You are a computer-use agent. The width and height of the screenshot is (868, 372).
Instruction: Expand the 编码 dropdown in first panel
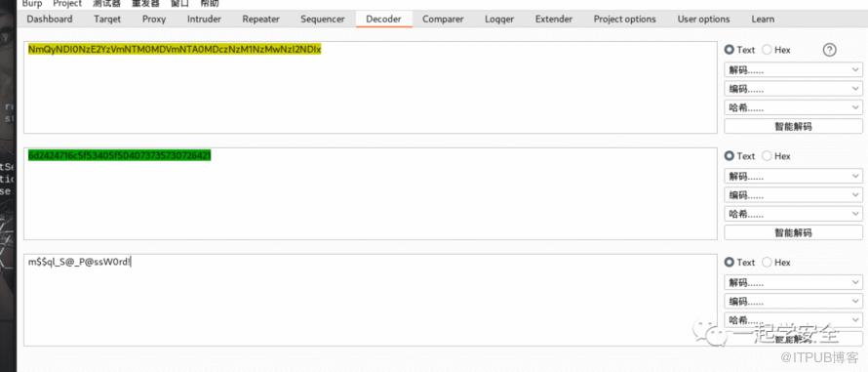[793, 89]
